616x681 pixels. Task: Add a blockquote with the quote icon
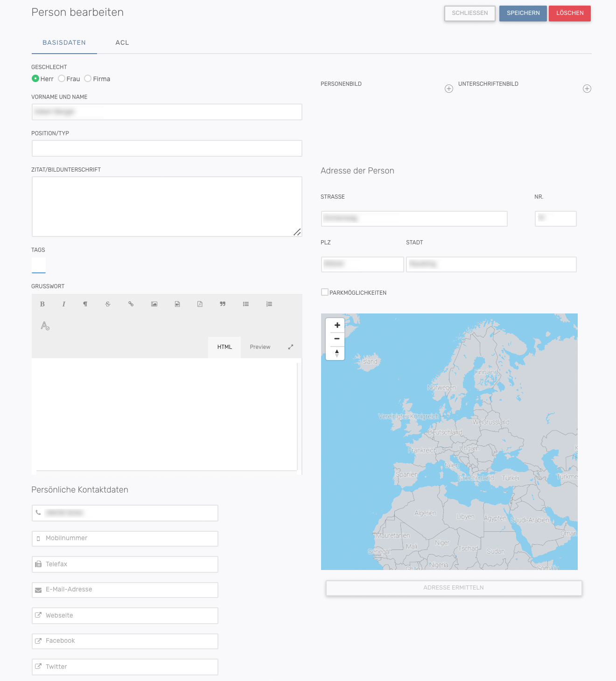[223, 304]
